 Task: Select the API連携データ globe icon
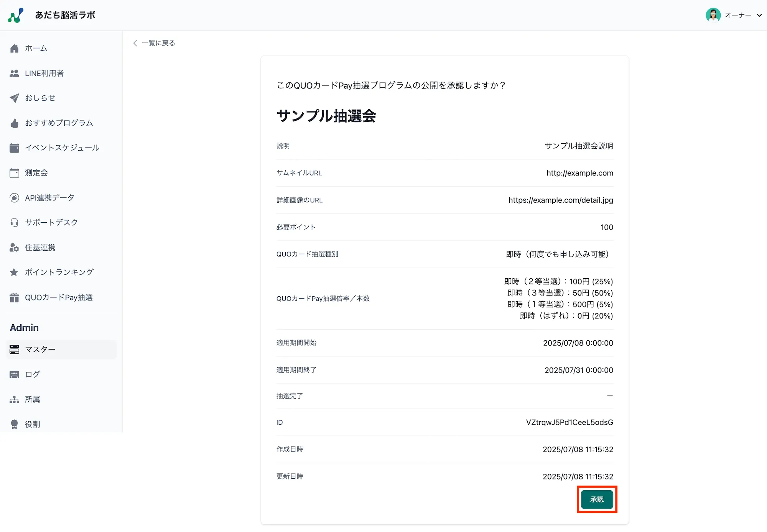click(15, 198)
